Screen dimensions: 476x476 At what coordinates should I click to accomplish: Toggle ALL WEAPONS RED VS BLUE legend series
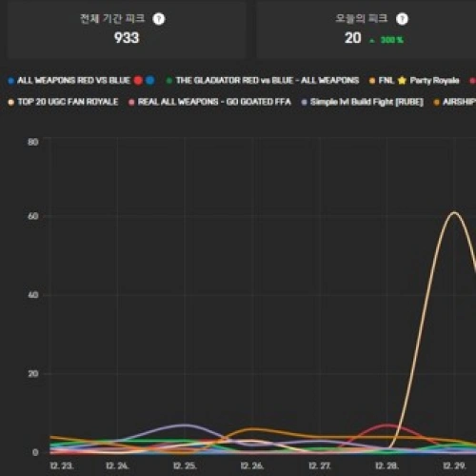(x=82, y=80)
